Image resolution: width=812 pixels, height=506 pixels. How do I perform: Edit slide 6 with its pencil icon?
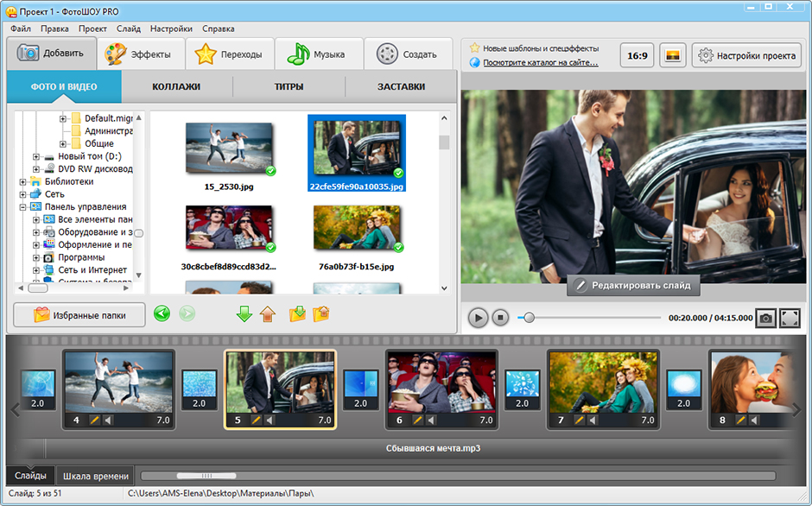click(417, 420)
